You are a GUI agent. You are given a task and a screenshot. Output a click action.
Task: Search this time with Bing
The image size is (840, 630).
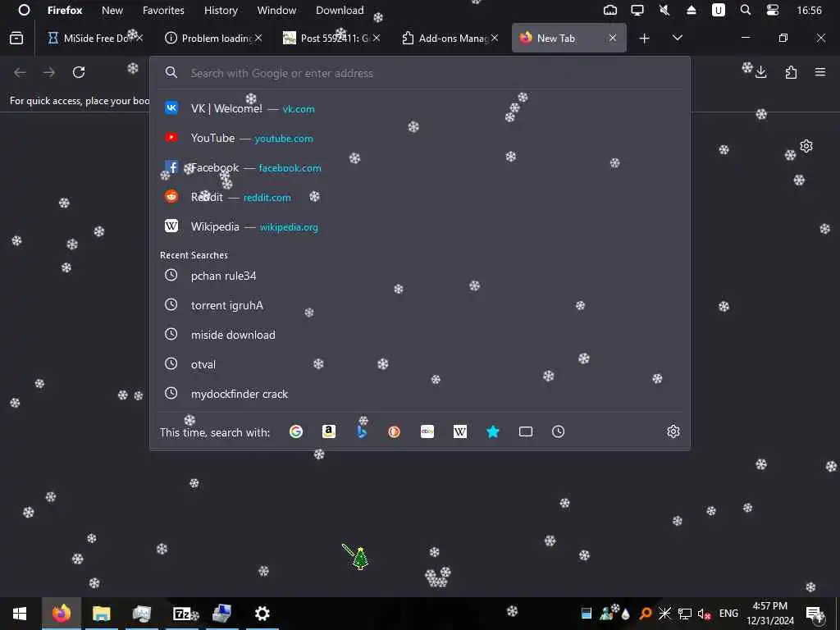[362, 431]
